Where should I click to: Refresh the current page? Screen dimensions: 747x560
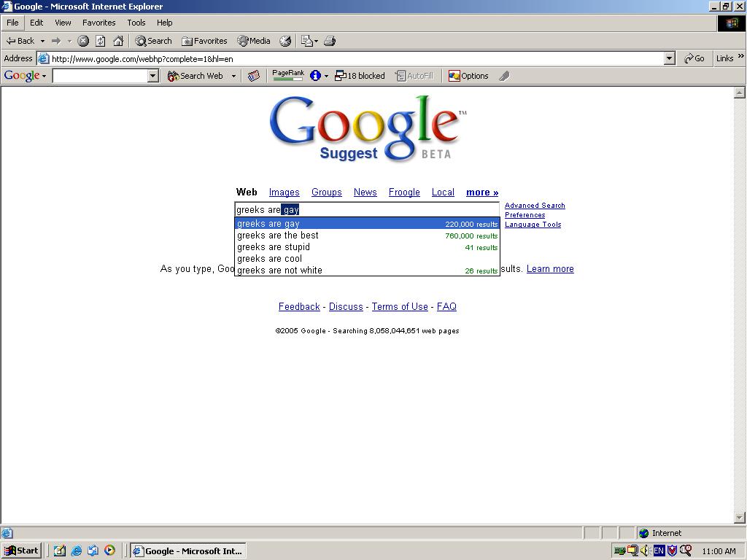click(x=101, y=41)
